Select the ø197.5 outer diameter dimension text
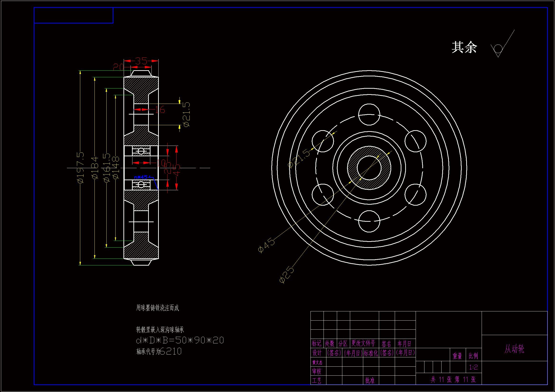The image size is (555, 392). (80, 167)
